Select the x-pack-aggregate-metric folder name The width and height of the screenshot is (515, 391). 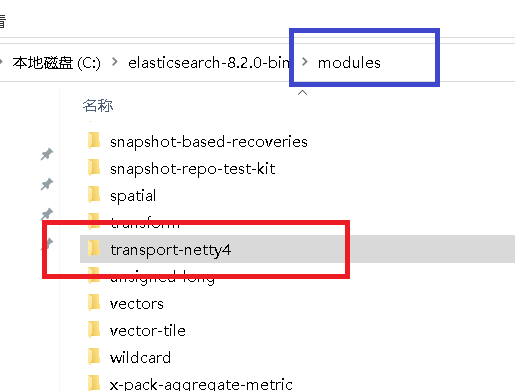pyautogui.click(x=201, y=384)
